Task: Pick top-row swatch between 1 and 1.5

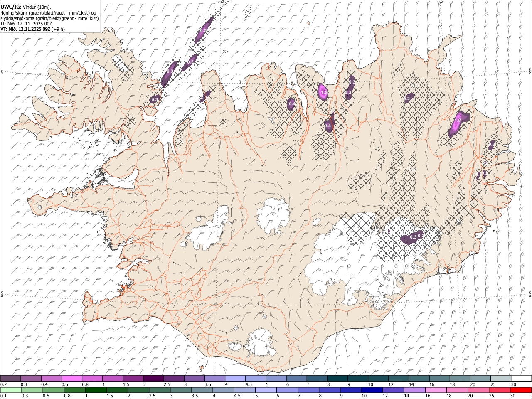Action: pyautogui.click(x=113, y=379)
